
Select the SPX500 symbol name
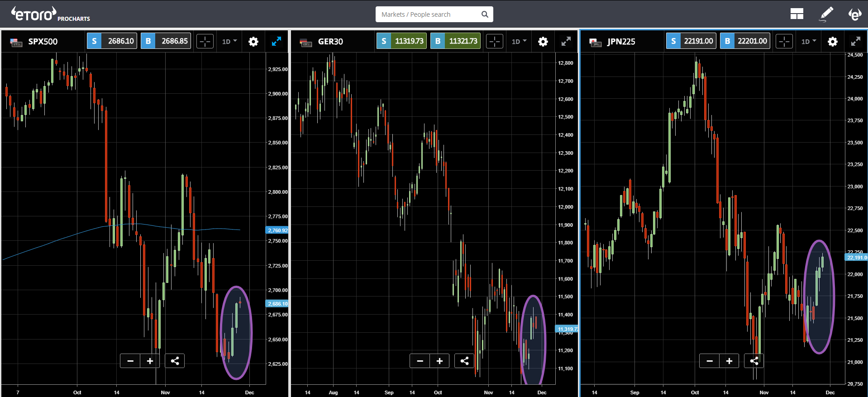coord(43,42)
